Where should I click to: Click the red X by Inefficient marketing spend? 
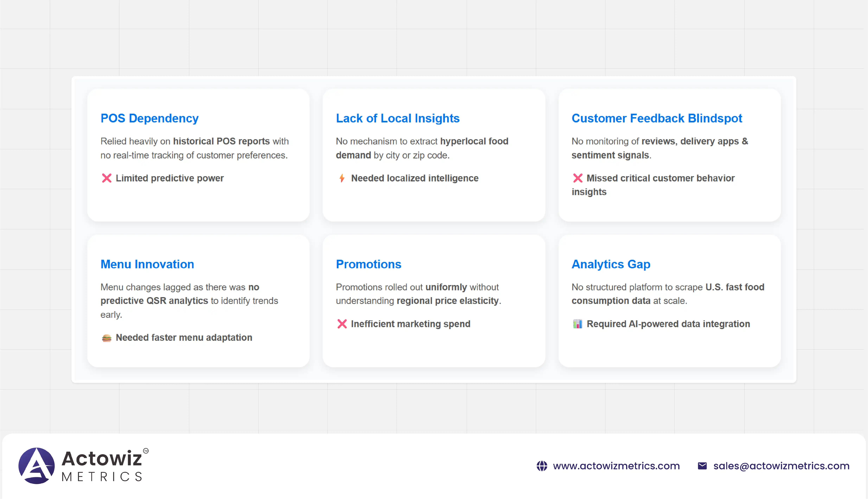(342, 324)
